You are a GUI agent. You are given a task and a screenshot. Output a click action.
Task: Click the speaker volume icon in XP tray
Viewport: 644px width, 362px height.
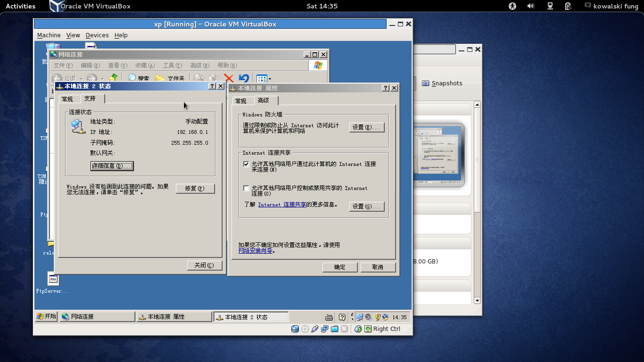[x=368, y=317]
